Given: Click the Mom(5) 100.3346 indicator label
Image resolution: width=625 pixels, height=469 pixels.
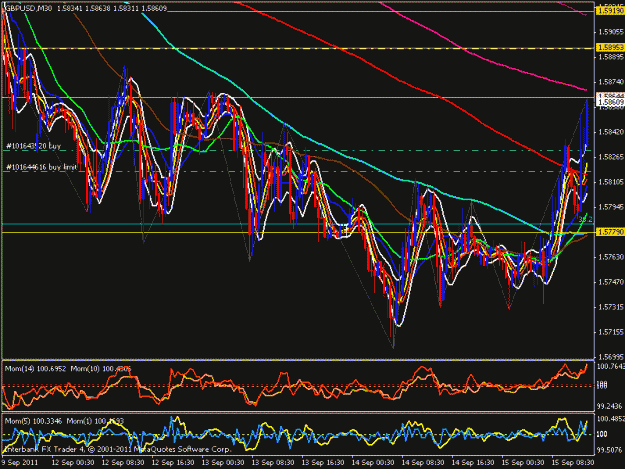Looking at the screenshot, I should [33, 421].
